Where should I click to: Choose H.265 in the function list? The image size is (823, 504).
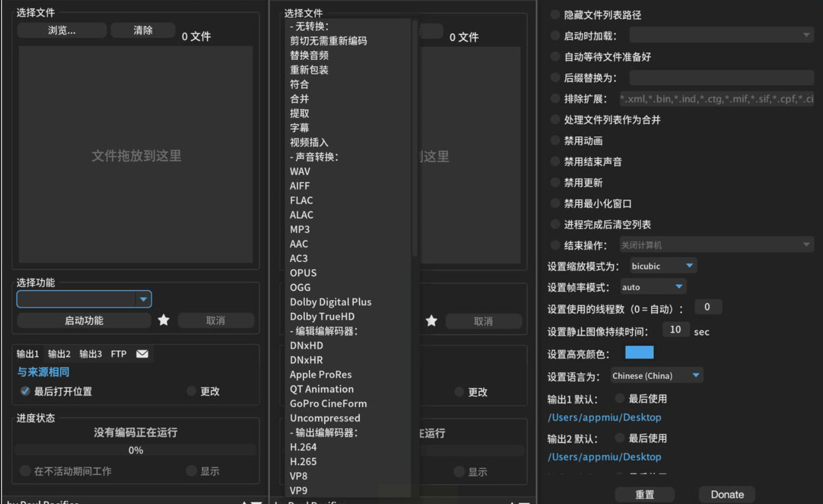[x=303, y=461]
